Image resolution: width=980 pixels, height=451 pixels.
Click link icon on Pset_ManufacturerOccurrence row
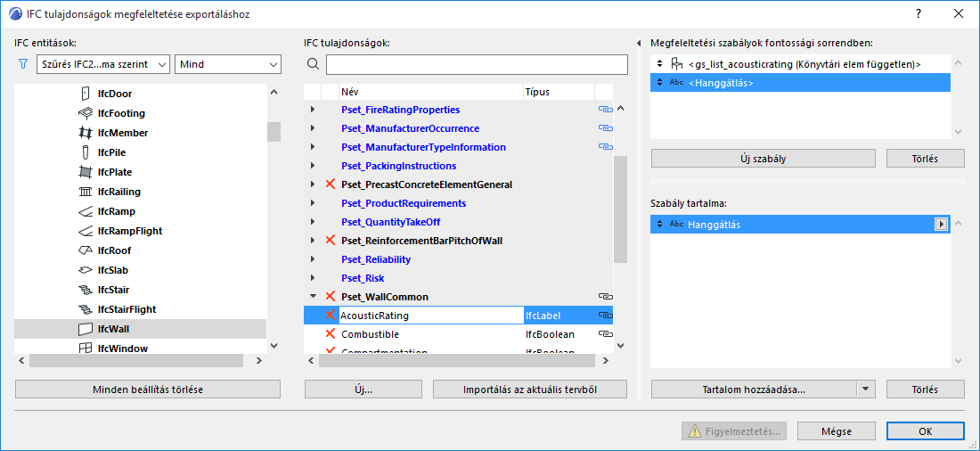(604, 128)
